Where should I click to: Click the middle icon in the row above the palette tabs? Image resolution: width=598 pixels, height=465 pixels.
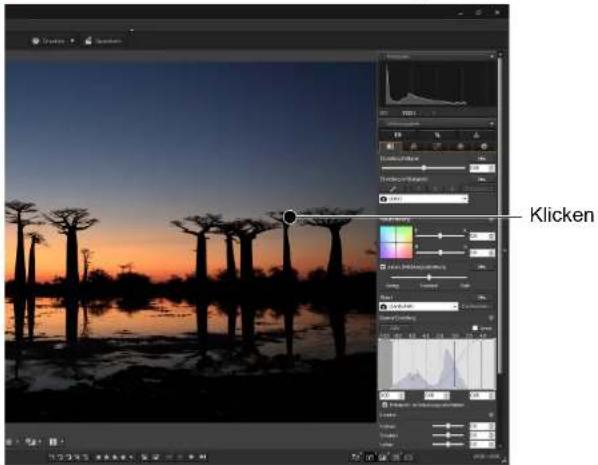tap(437, 135)
